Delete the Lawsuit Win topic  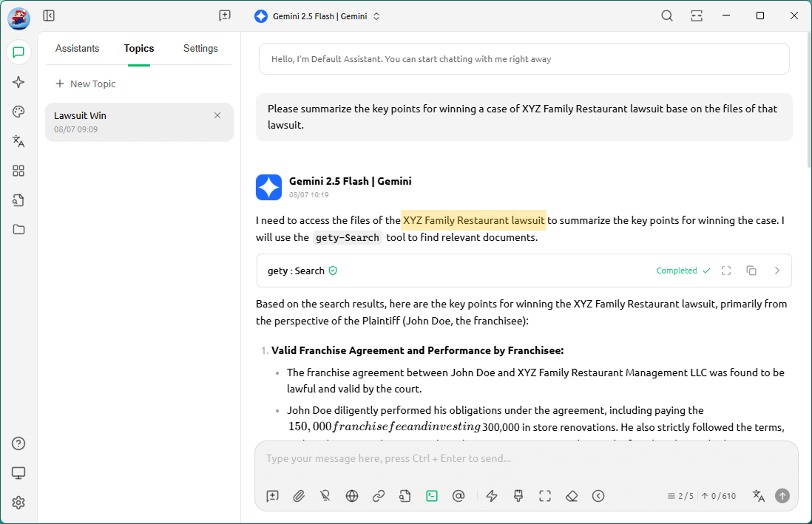coord(217,115)
